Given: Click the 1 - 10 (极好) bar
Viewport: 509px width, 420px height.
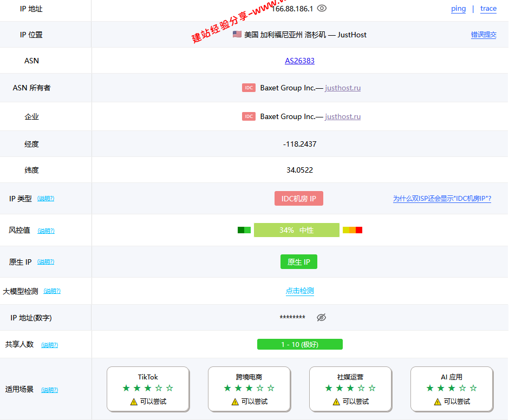Looking at the screenshot, I should pos(299,344).
